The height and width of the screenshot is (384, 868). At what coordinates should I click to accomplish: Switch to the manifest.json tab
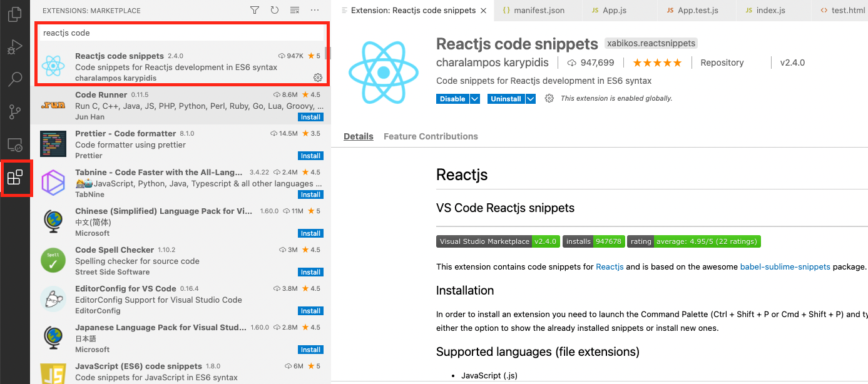pos(538,11)
